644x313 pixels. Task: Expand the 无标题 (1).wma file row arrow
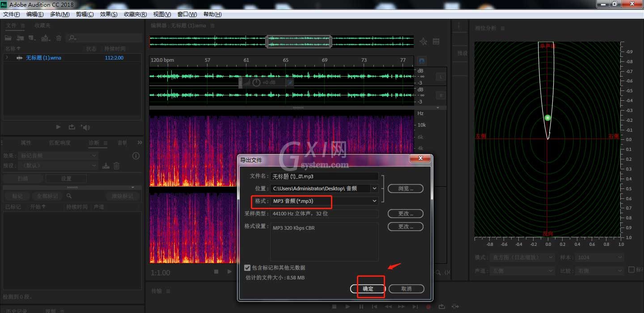point(7,58)
